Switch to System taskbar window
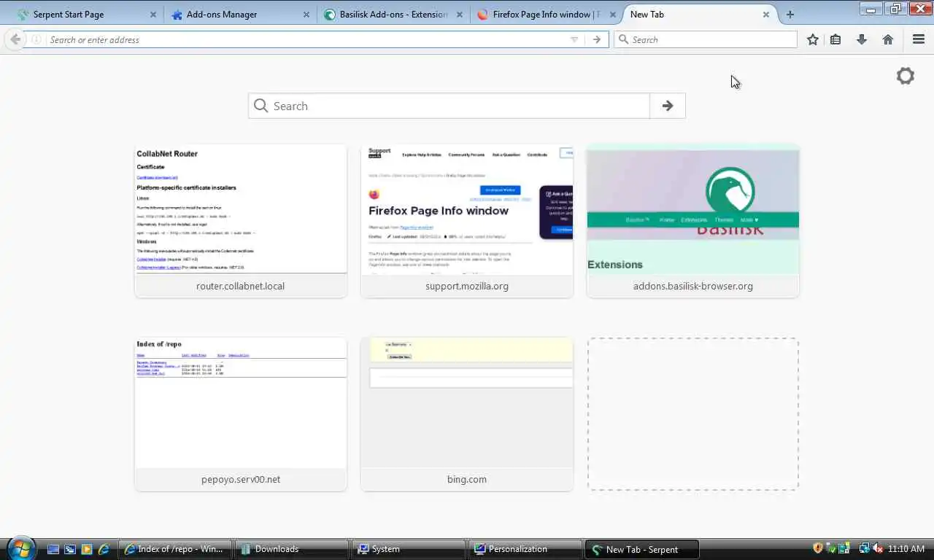The width and height of the screenshot is (934, 560). (409, 549)
